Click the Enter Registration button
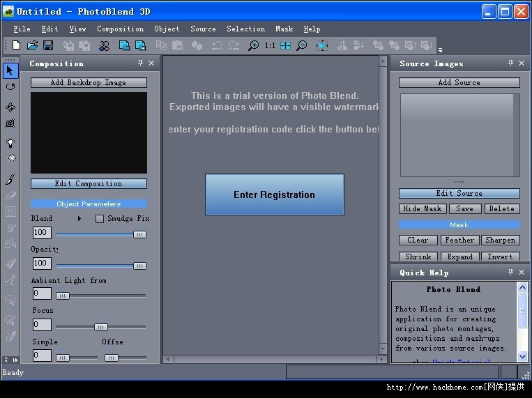This screenshot has height=398, width=532. click(x=275, y=194)
